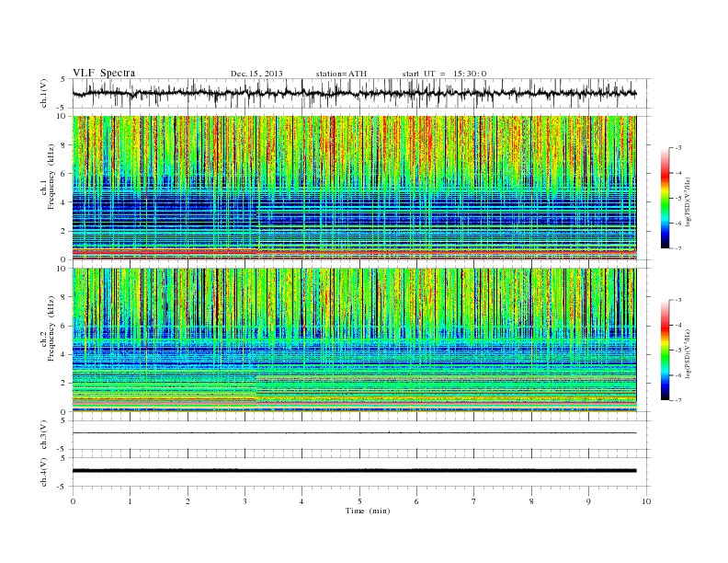Click time axis tick label "4"
This screenshot has height=563, width=728.
(301, 501)
